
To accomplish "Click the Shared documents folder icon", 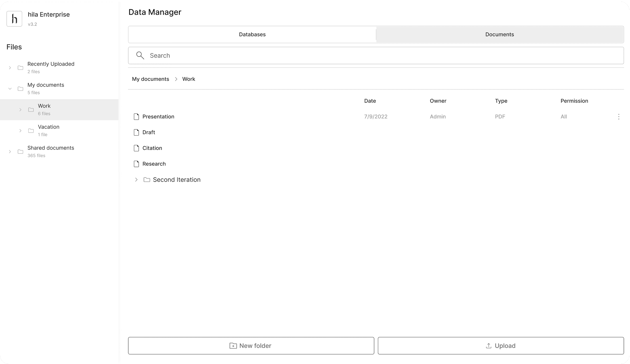I will [x=21, y=152].
